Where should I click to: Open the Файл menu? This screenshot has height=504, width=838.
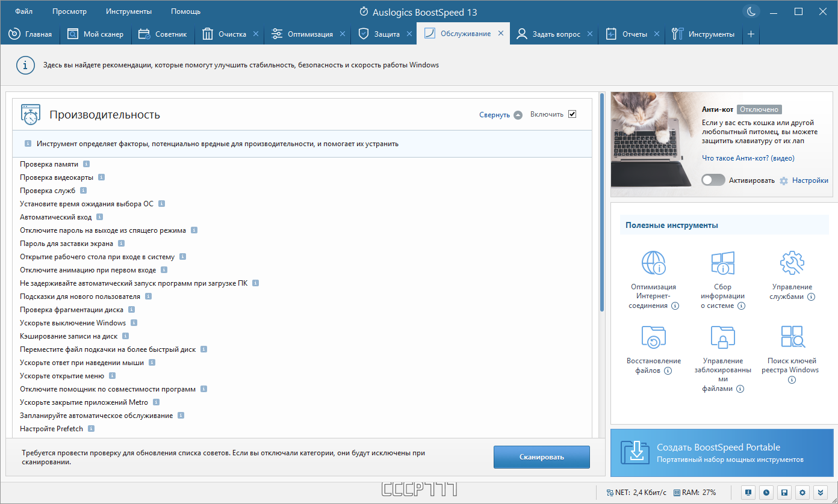24,11
